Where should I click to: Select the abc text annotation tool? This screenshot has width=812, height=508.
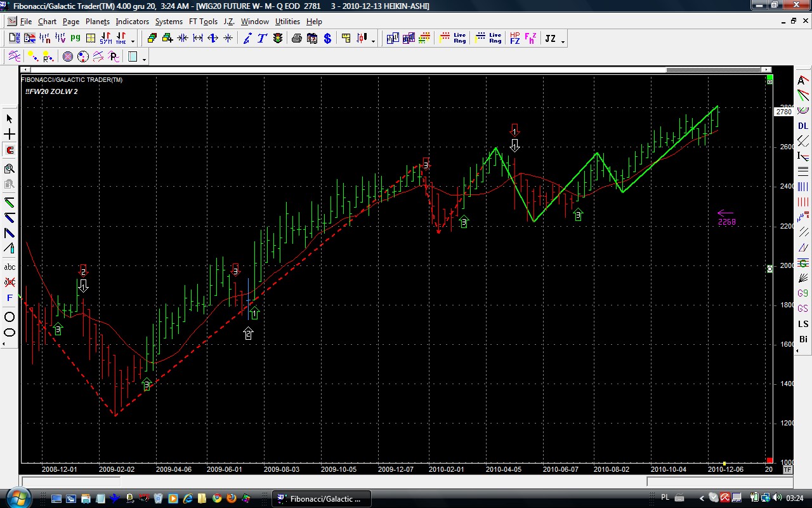click(10, 267)
